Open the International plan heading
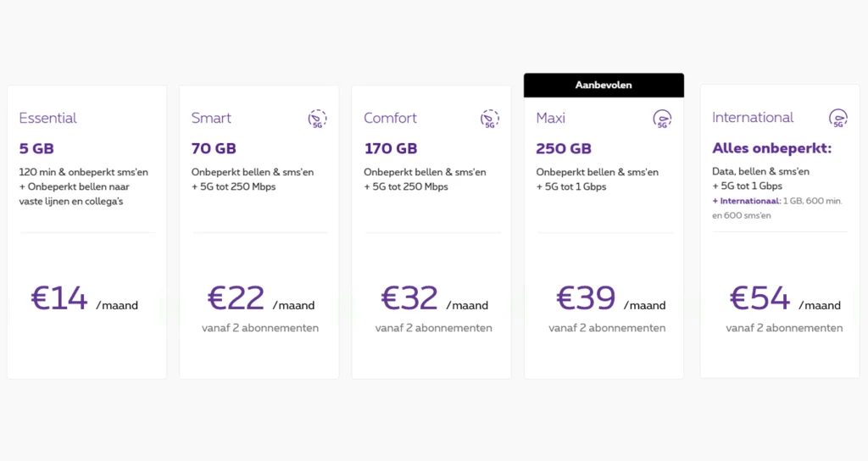This screenshot has height=461, width=868. [x=753, y=118]
